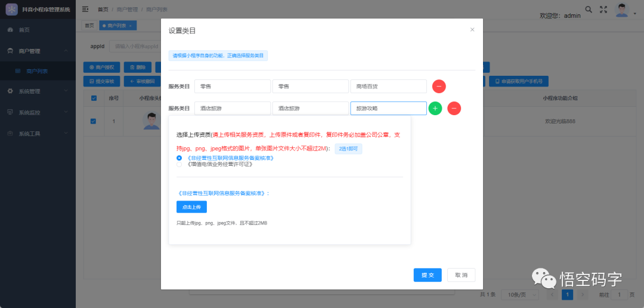The height and width of the screenshot is (308, 644).
Task: Remove the 酒店旅游 service category row
Action: 454,108
